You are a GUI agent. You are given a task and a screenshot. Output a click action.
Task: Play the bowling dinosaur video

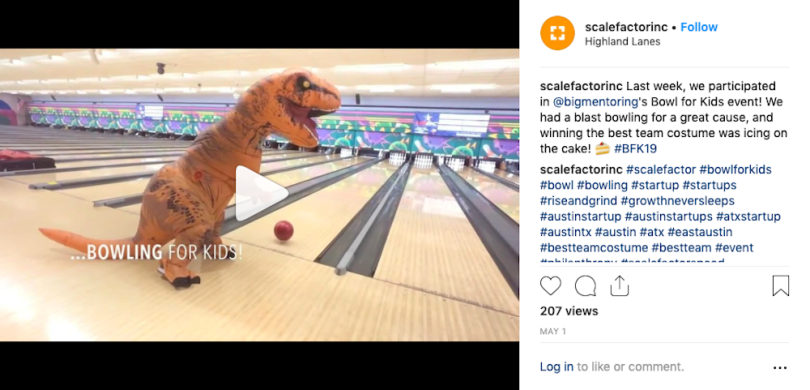coord(261,193)
